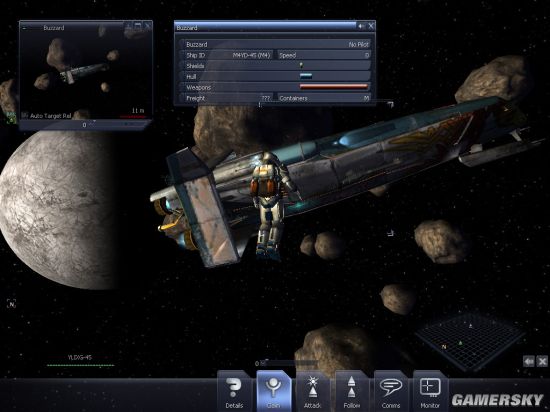This screenshot has height=412, width=550.
Task: Select the Weapons row in info panel
Action: pos(275,87)
